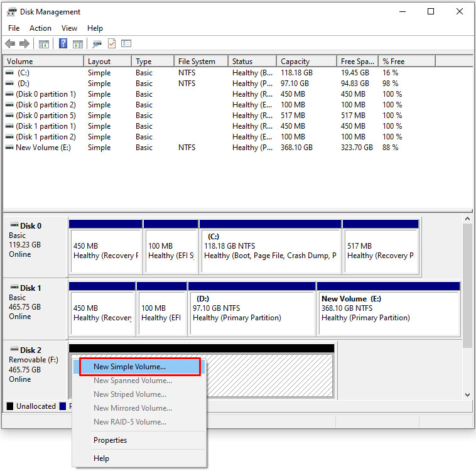
Task: Select Properties in the context menu
Action: tap(110, 440)
